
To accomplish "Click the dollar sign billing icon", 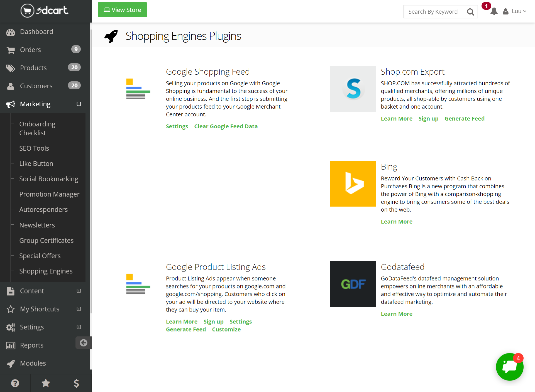I will click(76, 383).
